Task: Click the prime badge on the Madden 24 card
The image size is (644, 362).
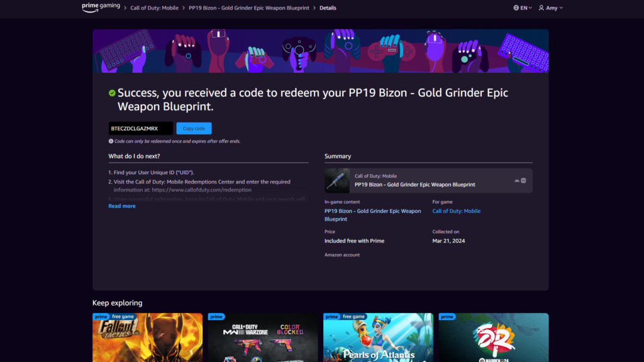Action: [447, 317]
